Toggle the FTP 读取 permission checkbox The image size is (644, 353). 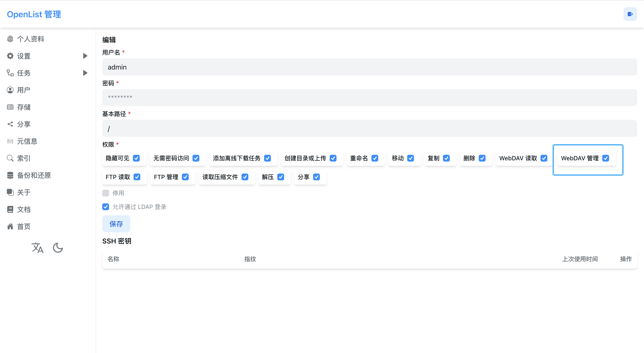(x=137, y=177)
